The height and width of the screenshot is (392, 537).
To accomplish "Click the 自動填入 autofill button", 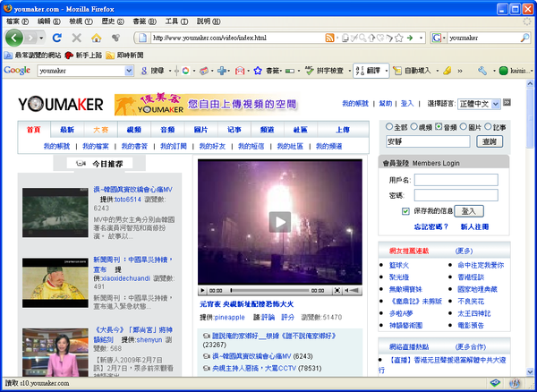I will [412, 71].
